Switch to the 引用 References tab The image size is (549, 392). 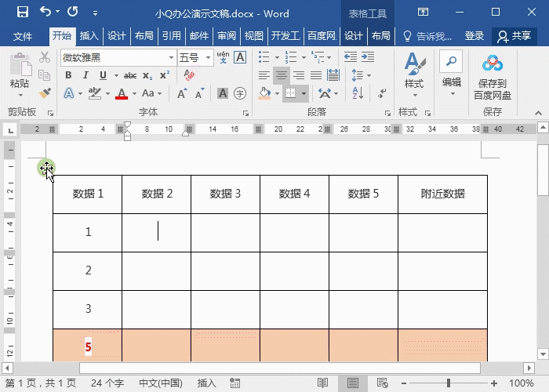pyautogui.click(x=172, y=36)
